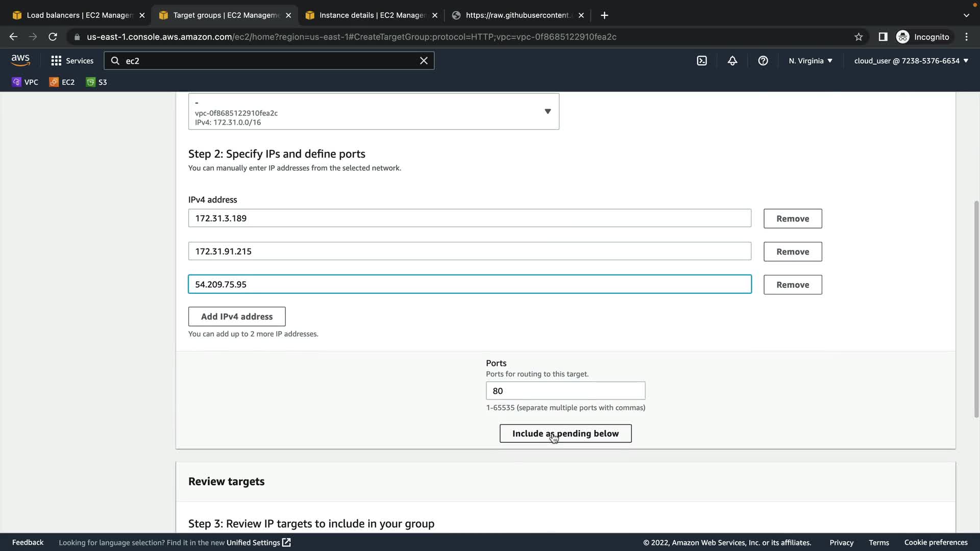Click the Add IPv4 address button

pos(237,316)
